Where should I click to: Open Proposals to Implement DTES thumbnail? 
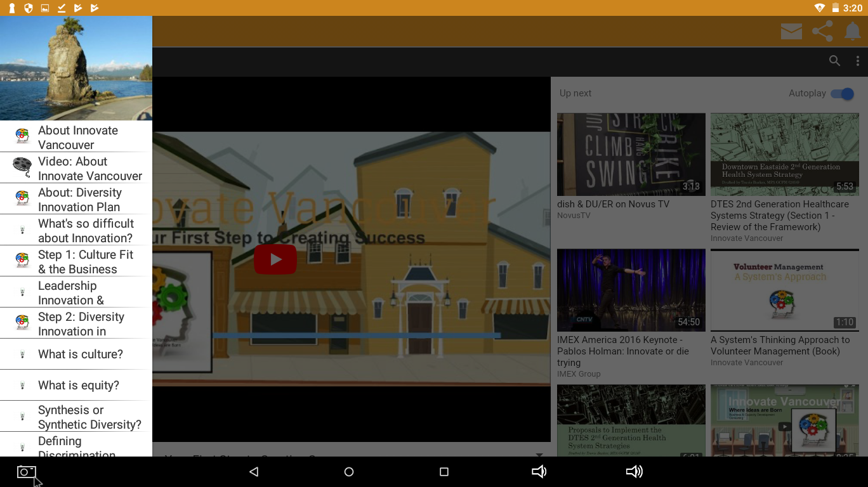pos(631,420)
